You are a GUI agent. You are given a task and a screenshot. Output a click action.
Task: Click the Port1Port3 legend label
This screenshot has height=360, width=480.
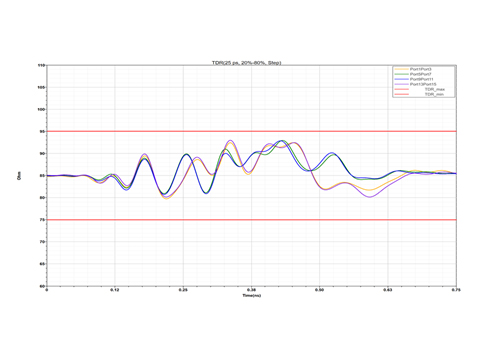click(x=421, y=69)
